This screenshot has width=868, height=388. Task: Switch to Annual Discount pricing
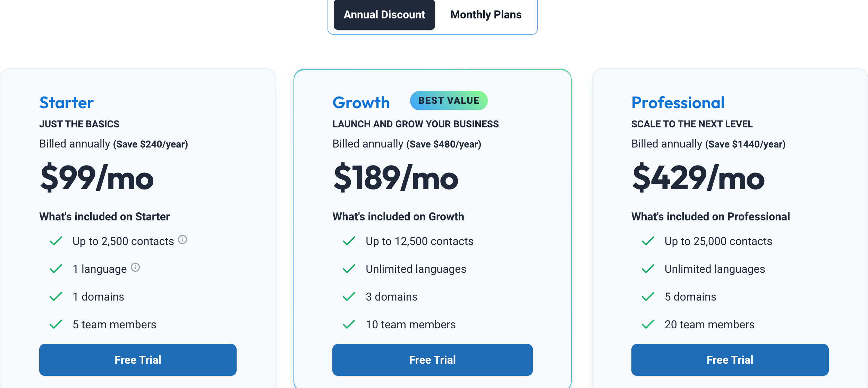tap(384, 15)
